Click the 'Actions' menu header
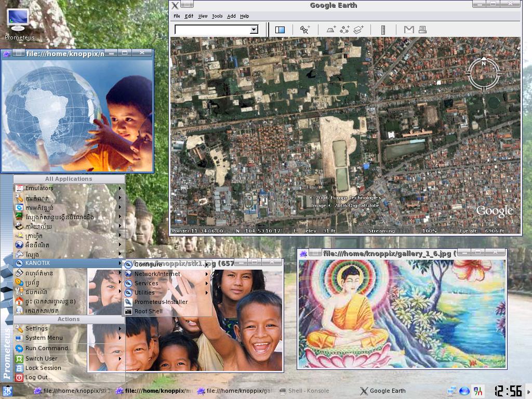Image resolution: width=532 pixels, height=399 pixels. pyautogui.click(x=69, y=320)
